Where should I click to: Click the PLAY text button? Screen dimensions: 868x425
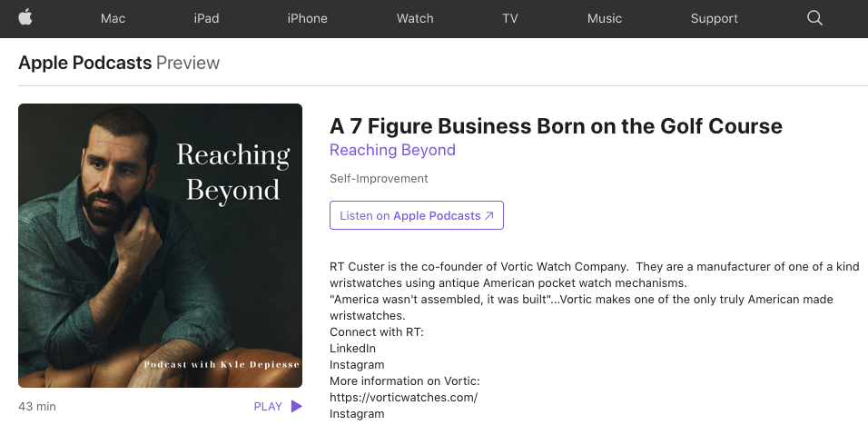point(268,406)
